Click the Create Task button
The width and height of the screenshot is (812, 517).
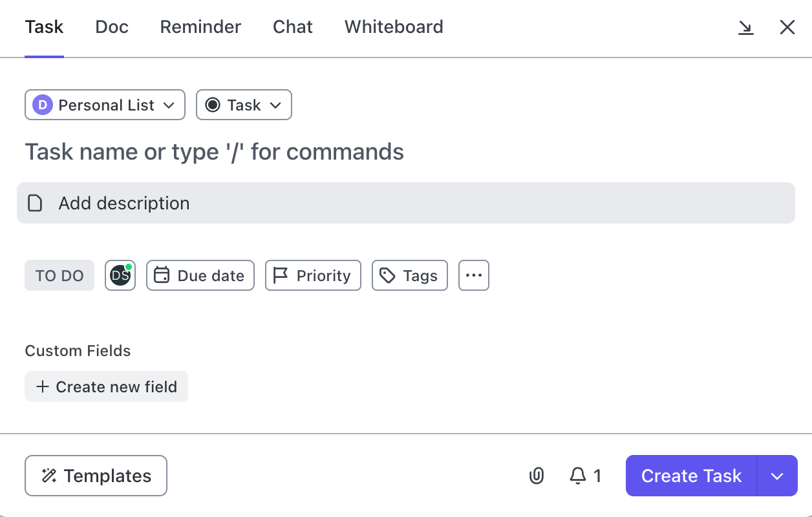coord(691,476)
